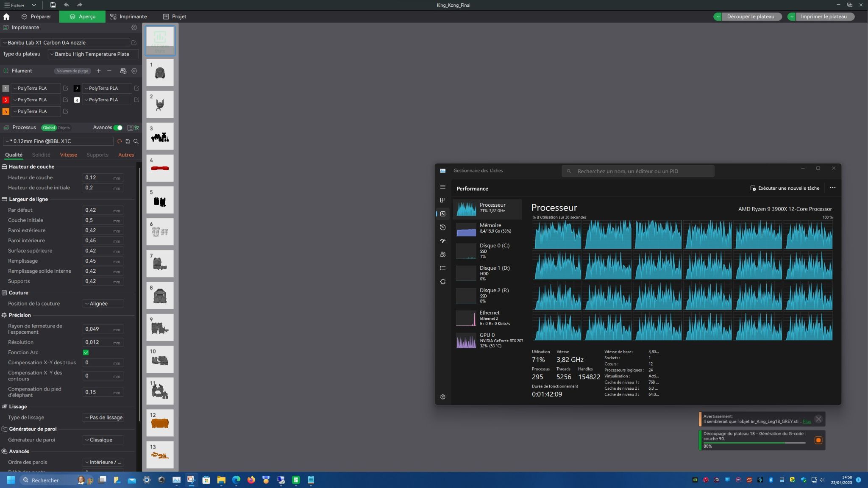Screen dimensions: 868x488
Task: Dismiss the Avertissement warning notification
Action: 818,419
